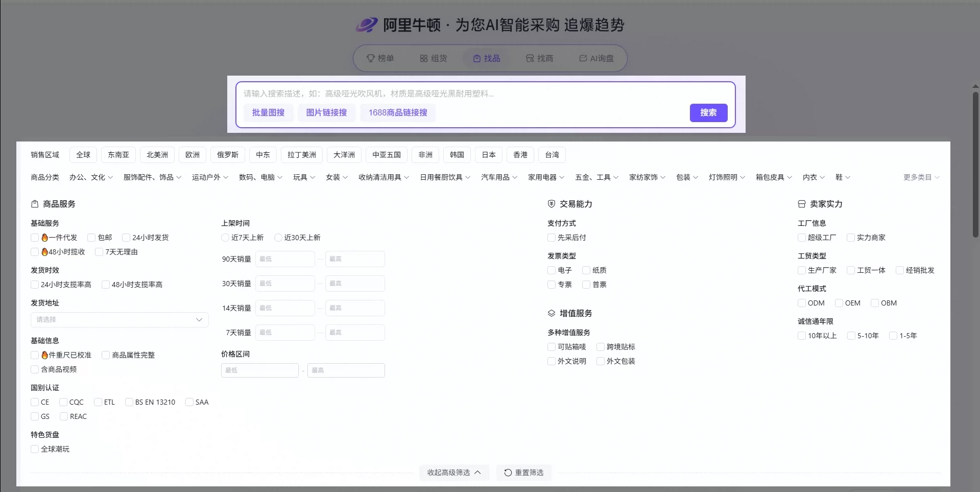Click the 重置筛选 reset button
The width and height of the screenshot is (980, 492).
point(524,473)
